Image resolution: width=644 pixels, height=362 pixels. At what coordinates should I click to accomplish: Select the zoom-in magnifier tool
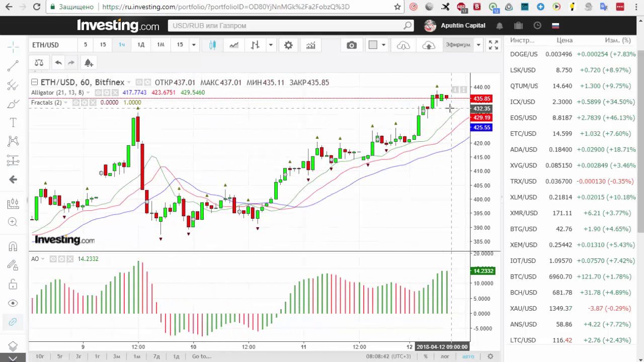coord(13,222)
